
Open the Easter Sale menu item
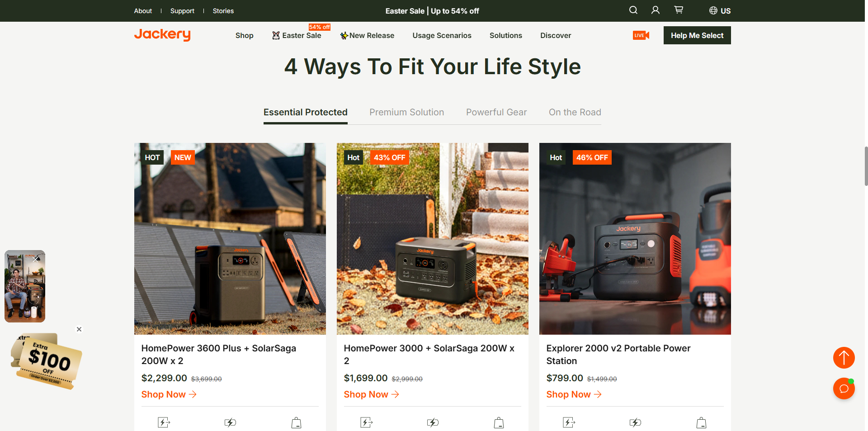tap(297, 35)
